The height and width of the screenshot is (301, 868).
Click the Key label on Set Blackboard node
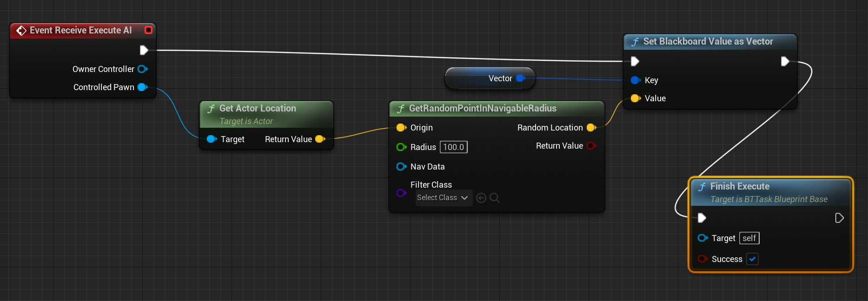coord(651,80)
